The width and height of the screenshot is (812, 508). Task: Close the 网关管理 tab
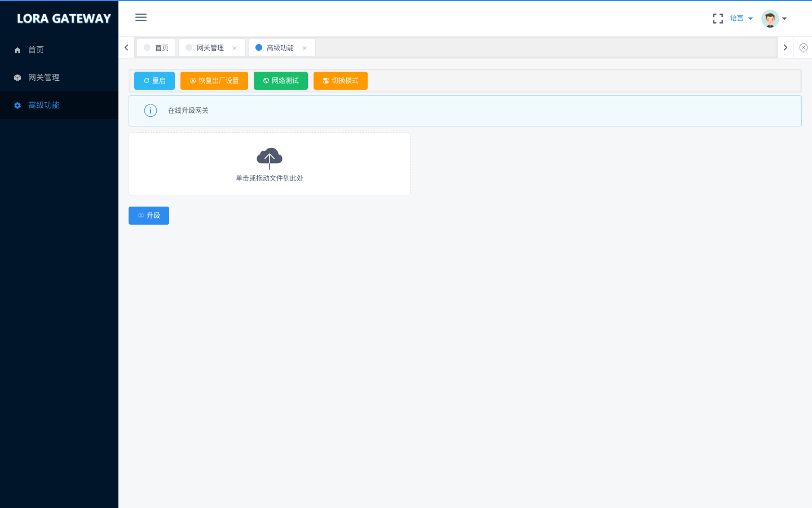[x=235, y=48]
